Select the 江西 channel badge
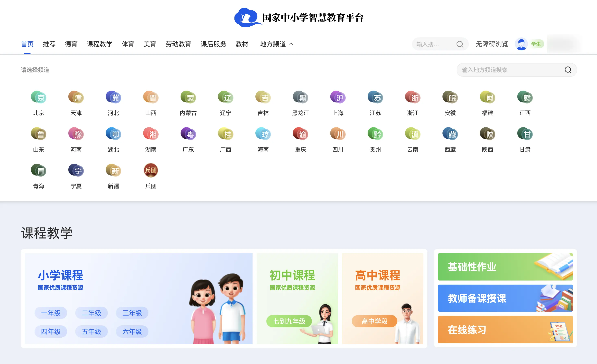Screen dimensions: 597x364 (x=525, y=97)
